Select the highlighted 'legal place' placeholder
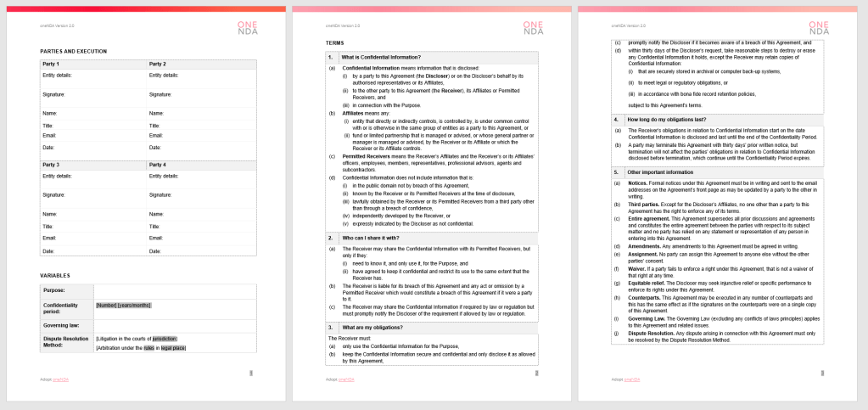The image size is (868, 410). click(x=172, y=348)
